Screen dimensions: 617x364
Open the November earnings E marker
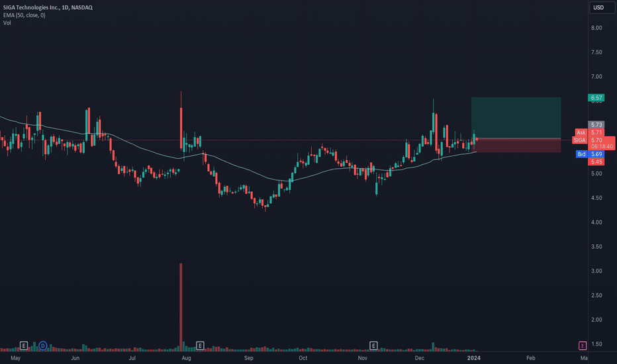(x=373, y=346)
